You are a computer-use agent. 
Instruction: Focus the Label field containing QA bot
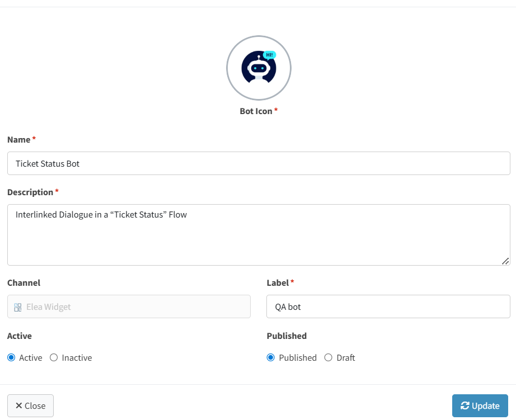(x=388, y=306)
